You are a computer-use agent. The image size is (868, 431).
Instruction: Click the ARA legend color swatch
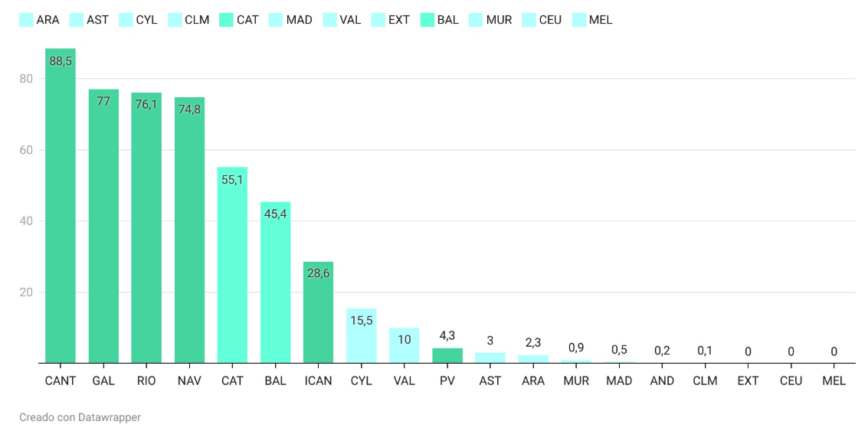(x=26, y=20)
